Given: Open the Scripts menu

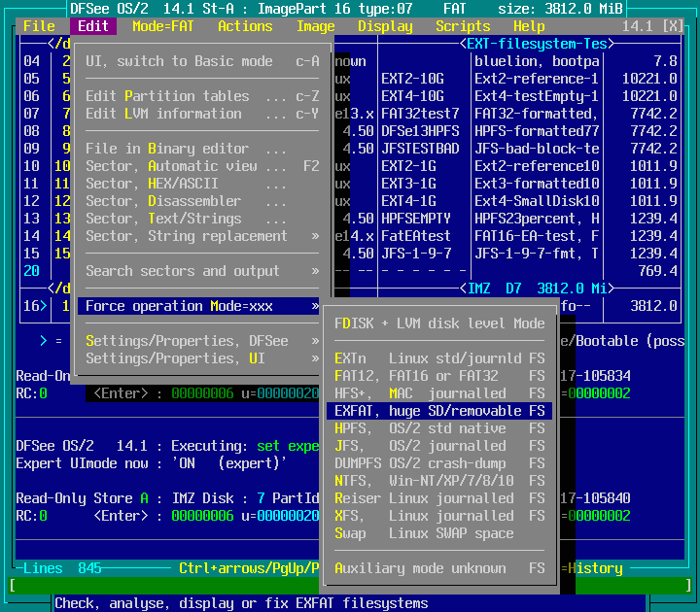Looking at the screenshot, I should pyautogui.click(x=463, y=26).
